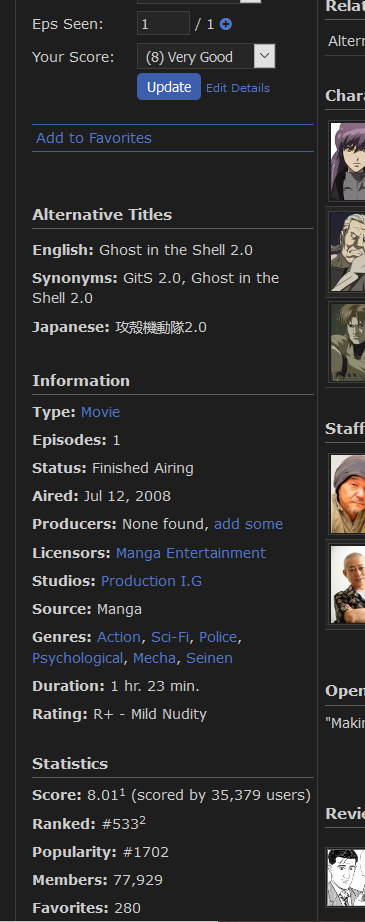
Task: Open the manga-style review avatar thumbnail
Action: tap(346, 877)
